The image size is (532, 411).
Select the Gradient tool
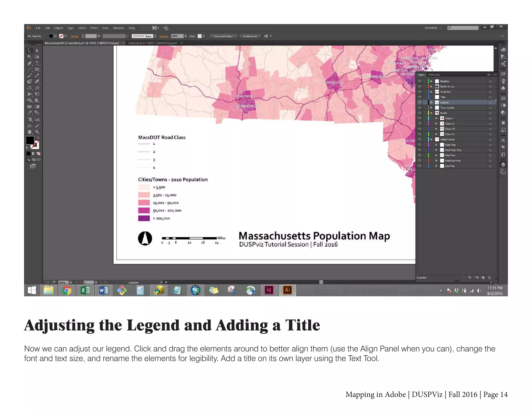[x=37, y=107]
